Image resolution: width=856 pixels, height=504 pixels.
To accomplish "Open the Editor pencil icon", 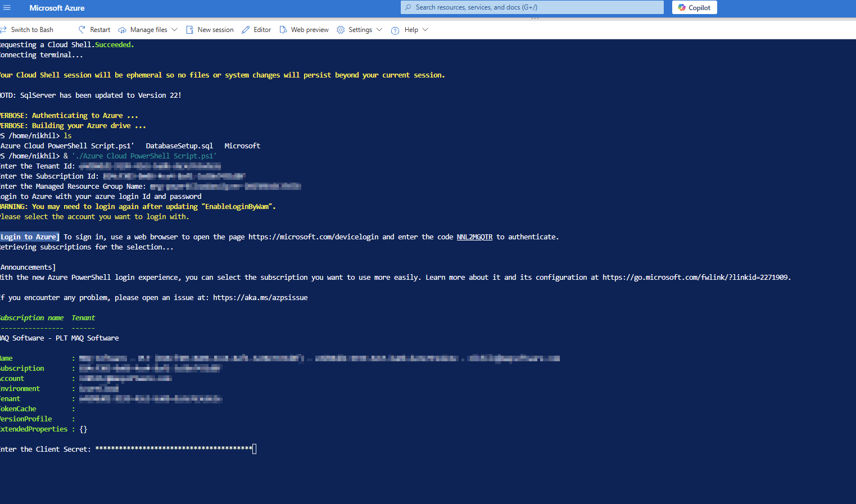I will [246, 30].
